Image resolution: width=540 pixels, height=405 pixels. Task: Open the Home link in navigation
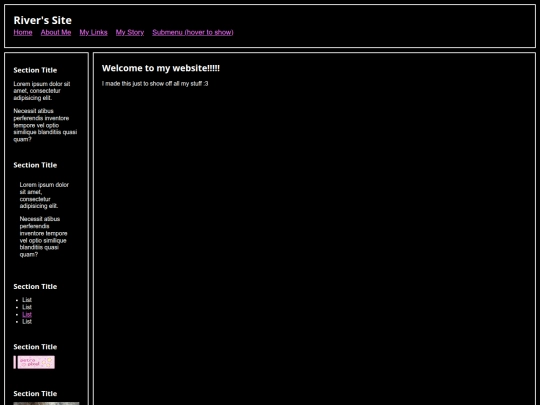23,32
